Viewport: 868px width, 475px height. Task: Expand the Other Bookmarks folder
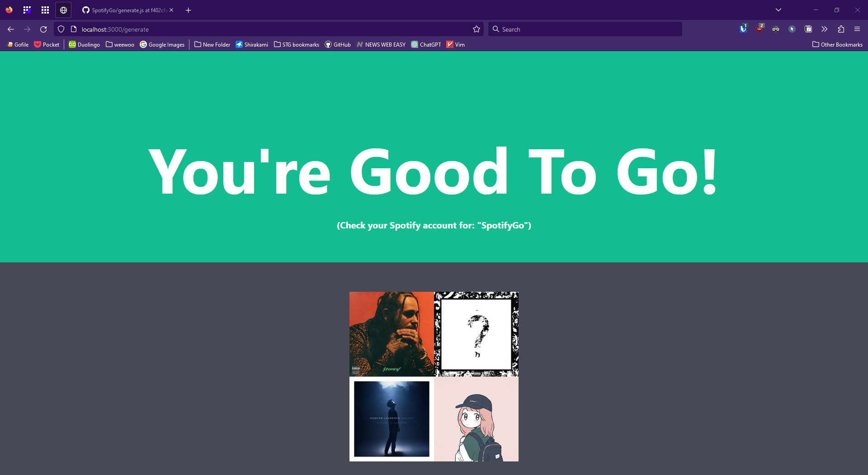[837, 45]
